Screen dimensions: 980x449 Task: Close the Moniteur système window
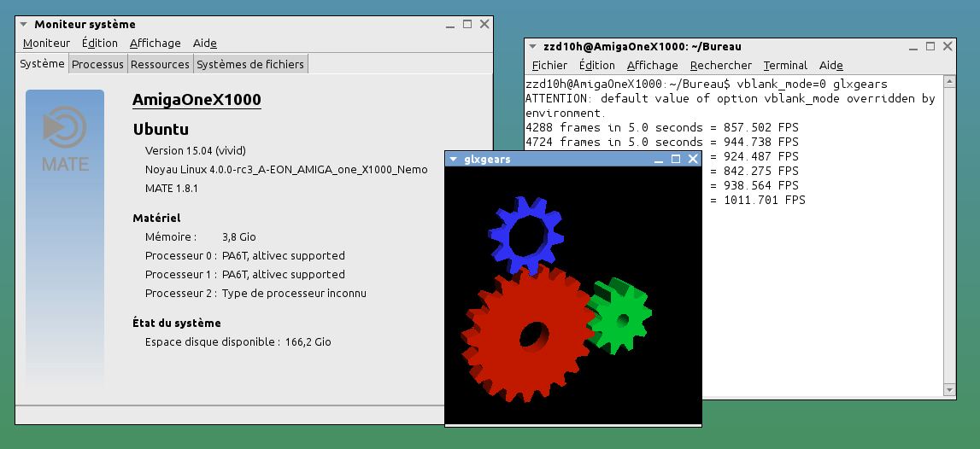pos(484,25)
